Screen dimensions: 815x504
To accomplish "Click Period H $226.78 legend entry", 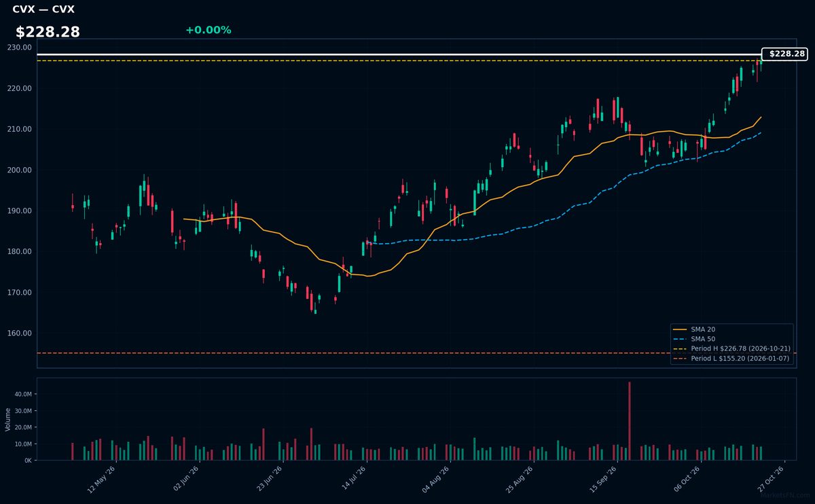I will click(731, 348).
